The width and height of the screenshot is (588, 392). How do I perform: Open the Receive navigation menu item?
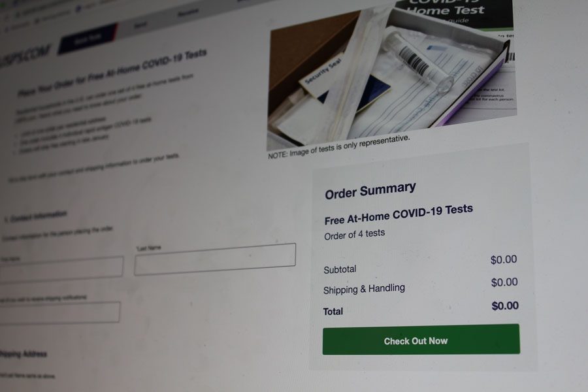pyautogui.click(x=188, y=13)
